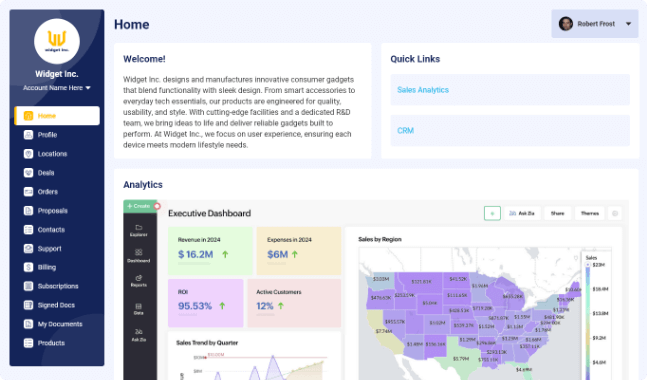
Task: Click the Billing dollar icon
Action: coord(28,267)
